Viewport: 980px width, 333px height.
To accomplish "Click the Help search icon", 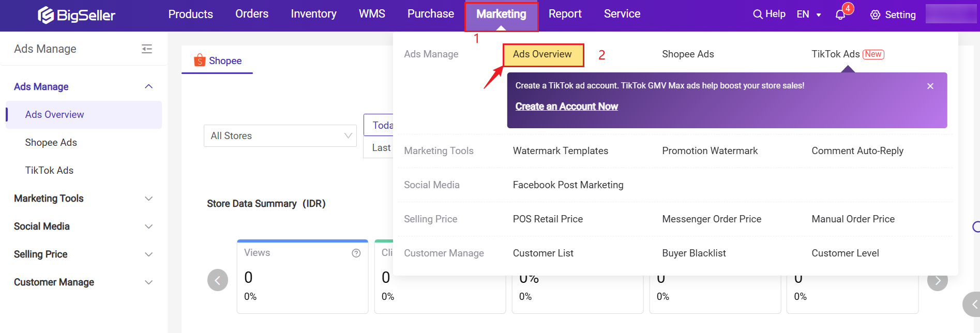I will pyautogui.click(x=758, y=14).
